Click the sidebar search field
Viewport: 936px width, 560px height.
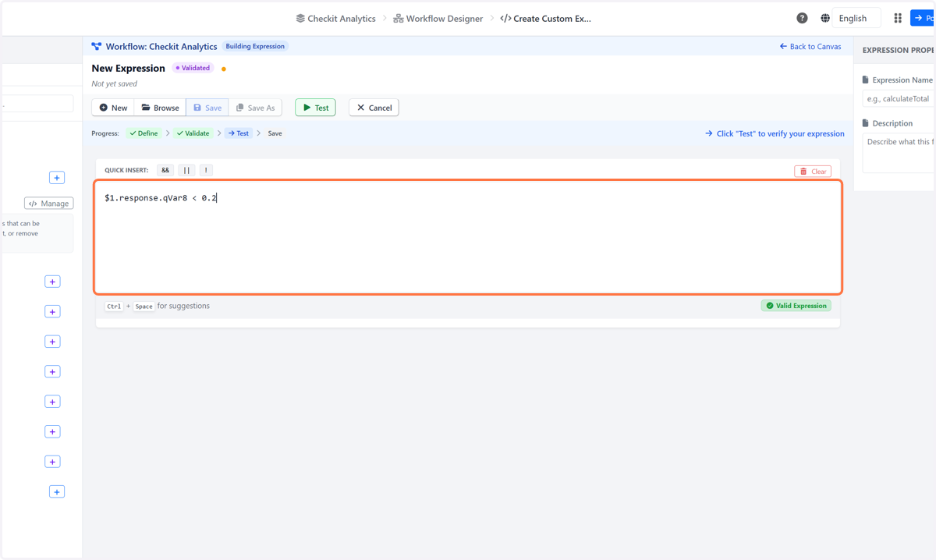click(x=37, y=104)
